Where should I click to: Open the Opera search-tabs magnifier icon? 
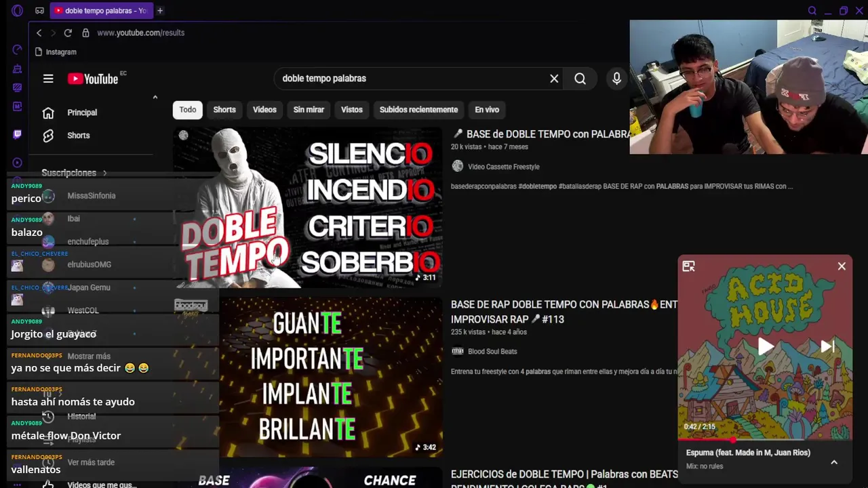[x=812, y=11]
